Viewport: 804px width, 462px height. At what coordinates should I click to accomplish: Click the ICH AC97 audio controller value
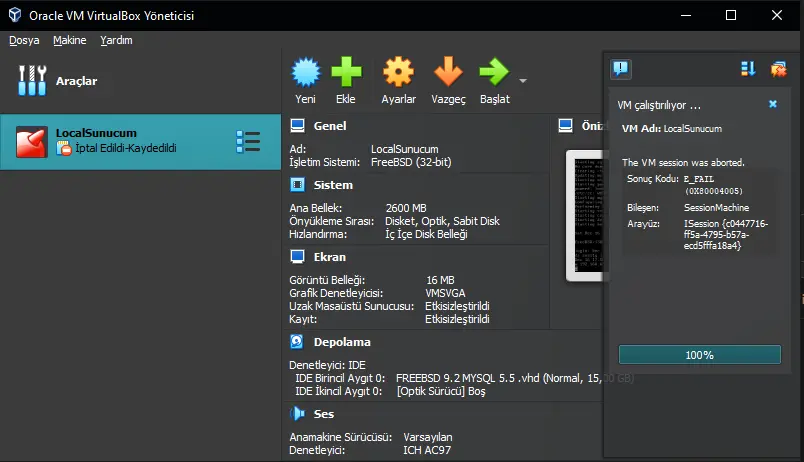pyautogui.click(x=427, y=450)
